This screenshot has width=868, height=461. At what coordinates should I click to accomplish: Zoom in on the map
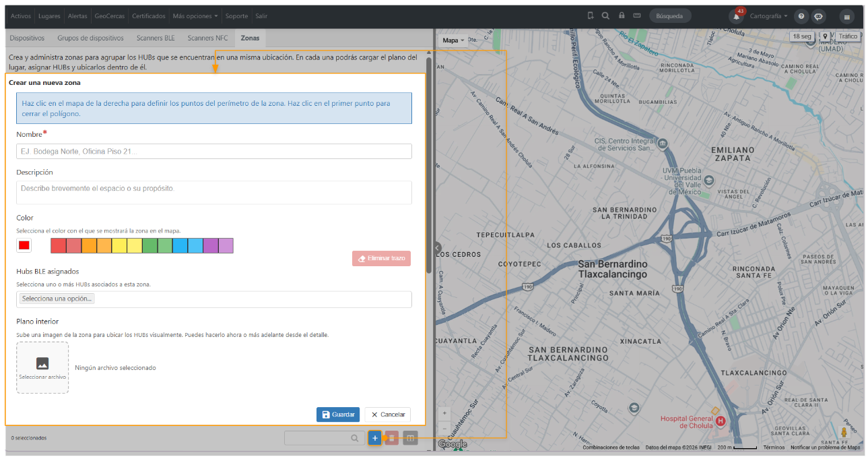tap(444, 412)
